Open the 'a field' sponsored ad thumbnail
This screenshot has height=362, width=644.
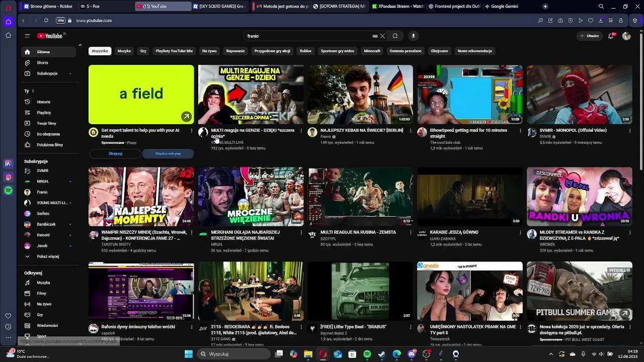click(141, 95)
